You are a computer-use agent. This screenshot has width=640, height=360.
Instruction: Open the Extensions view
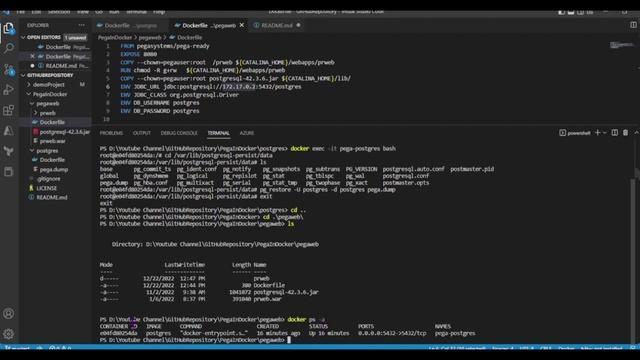click(9, 110)
